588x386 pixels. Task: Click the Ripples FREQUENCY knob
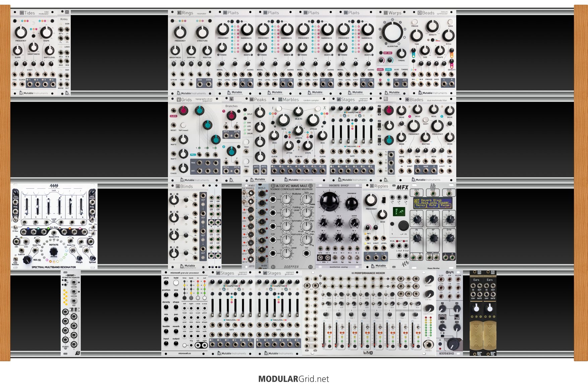coord(371,200)
